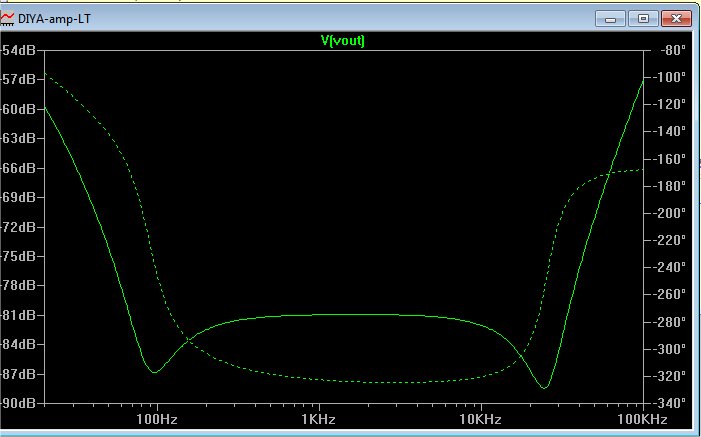This screenshot has width=701, height=437.
Task: Click the -90dB magnitude axis label
Action: pyautogui.click(x=18, y=403)
